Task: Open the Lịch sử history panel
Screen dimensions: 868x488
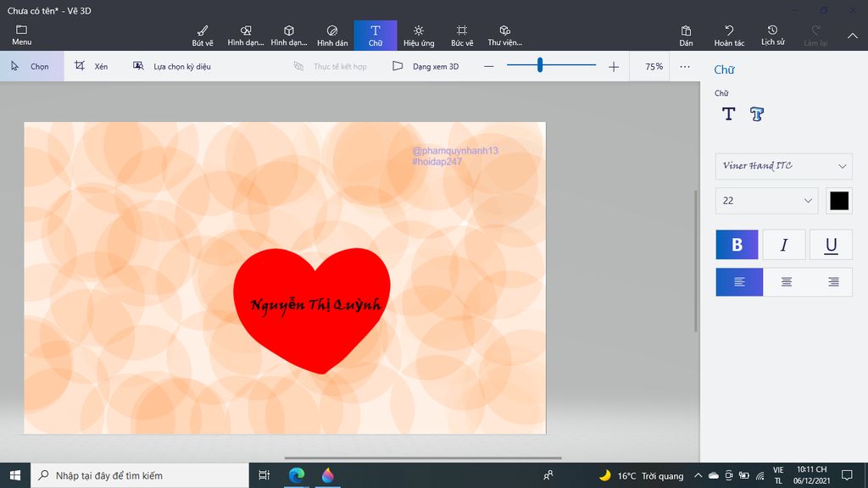Action: pyautogui.click(x=772, y=36)
